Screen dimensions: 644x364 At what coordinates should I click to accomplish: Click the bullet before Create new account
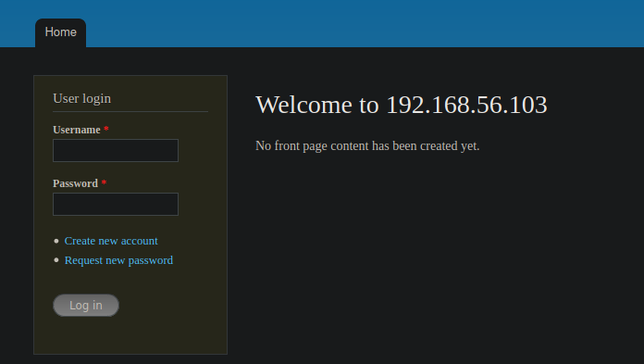tap(56, 241)
